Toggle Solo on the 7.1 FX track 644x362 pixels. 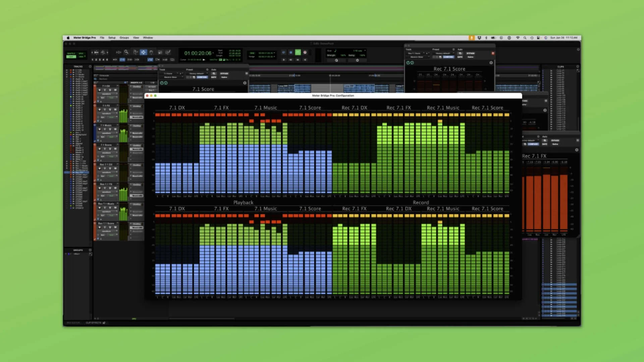point(110,110)
